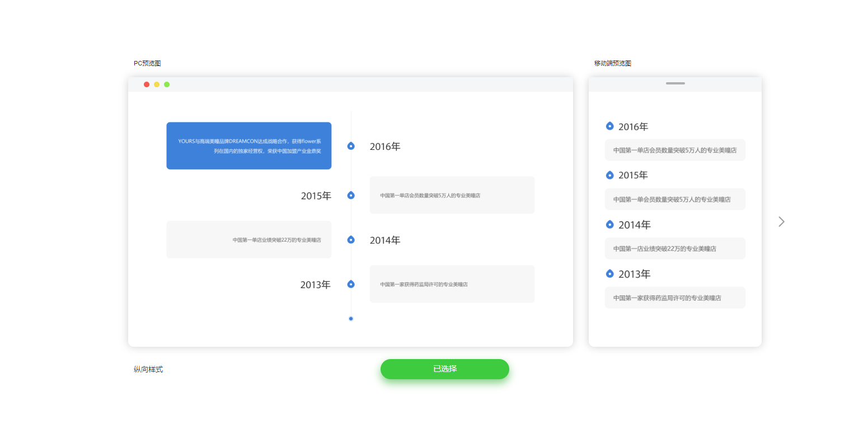Click the 2016年 label in PC preview
The height and width of the screenshot is (429, 868).
point(385,147)
